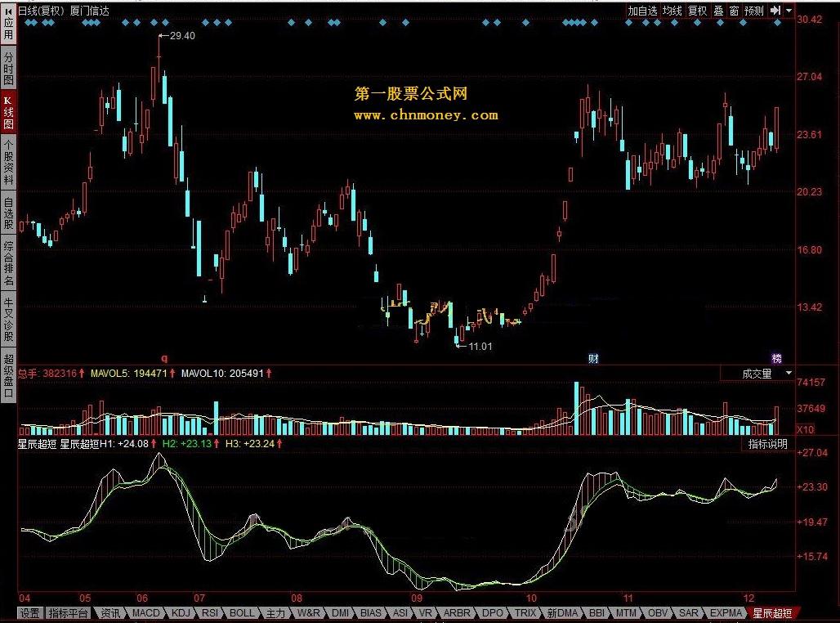Open the 指标平台 indicator platform

click(68, 613)
